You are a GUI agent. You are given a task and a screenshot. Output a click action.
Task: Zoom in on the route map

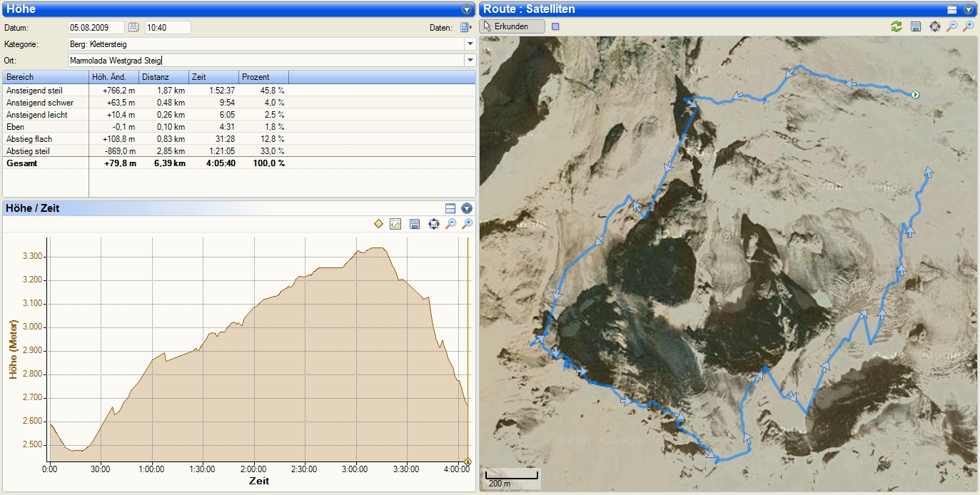point(969,26)
